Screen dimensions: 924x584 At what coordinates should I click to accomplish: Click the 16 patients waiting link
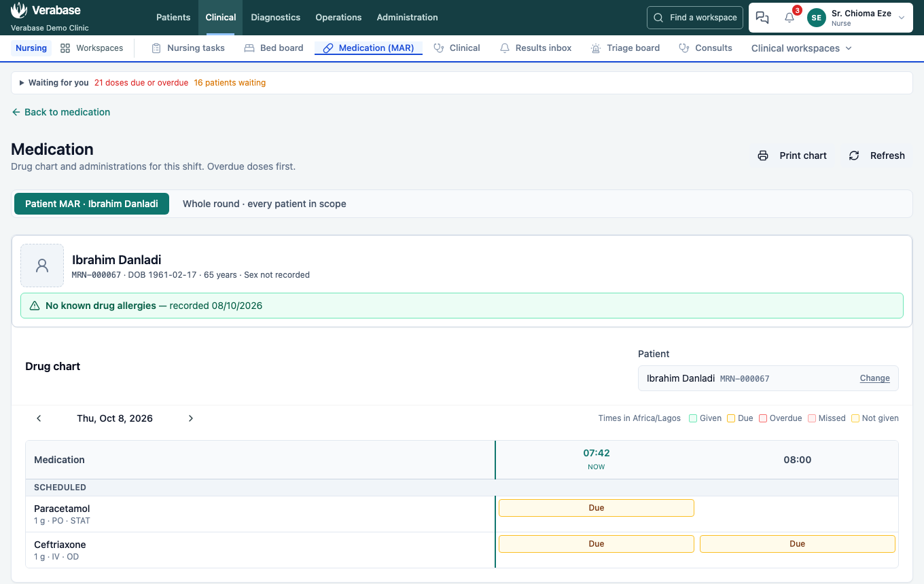point(230,83)
